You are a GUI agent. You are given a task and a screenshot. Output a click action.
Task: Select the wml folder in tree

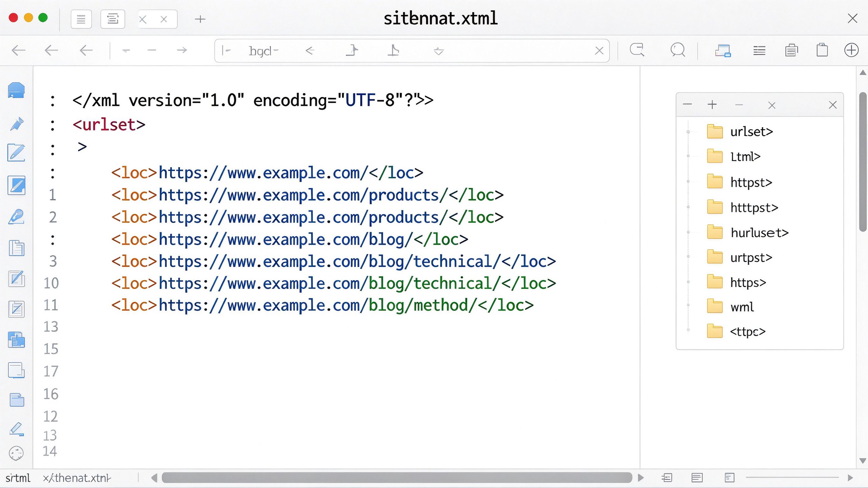[730, 307]
